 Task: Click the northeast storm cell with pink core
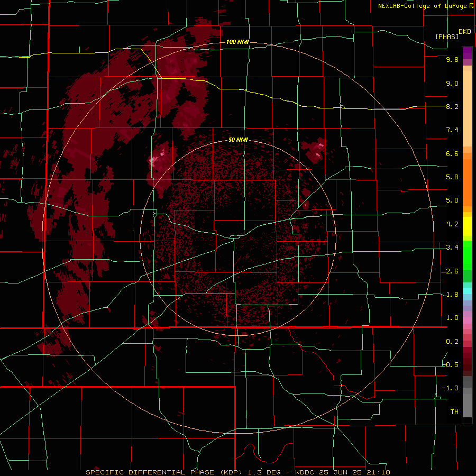coord(316,150)
